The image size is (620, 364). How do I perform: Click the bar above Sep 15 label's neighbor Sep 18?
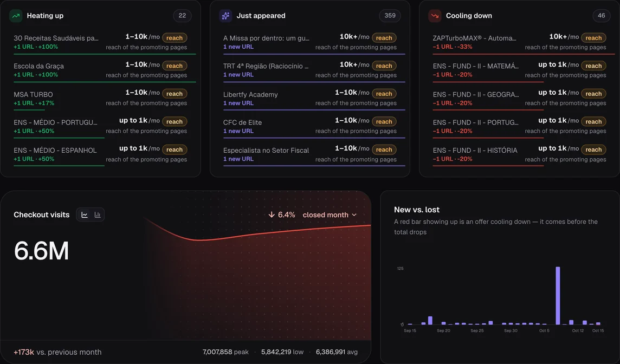click(430, 321)
